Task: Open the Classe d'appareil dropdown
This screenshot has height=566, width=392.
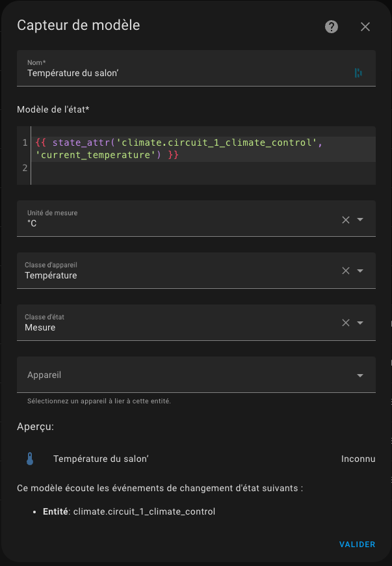Action: click(360, 271)
